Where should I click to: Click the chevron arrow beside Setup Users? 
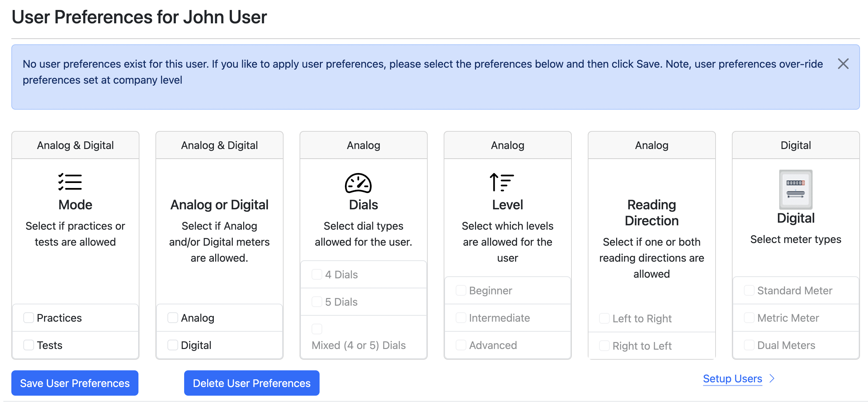click(772, 378)
